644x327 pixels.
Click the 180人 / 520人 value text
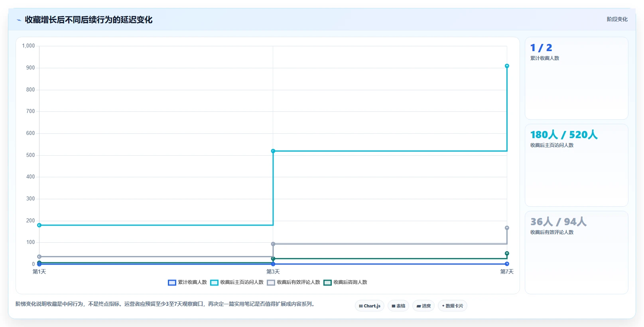click(564, 135)
